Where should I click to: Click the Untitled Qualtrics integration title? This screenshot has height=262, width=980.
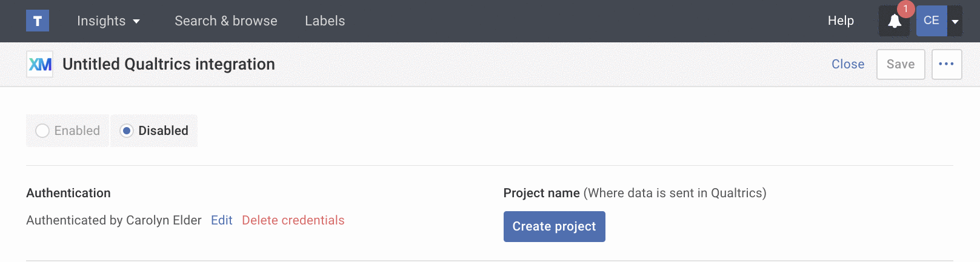pos(168,64)
